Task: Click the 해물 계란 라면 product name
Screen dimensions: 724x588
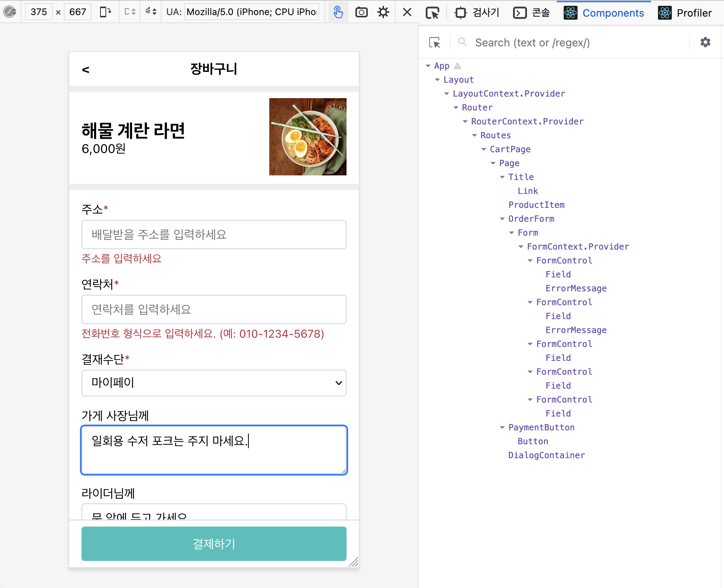Action: click(x=133, y=131)
